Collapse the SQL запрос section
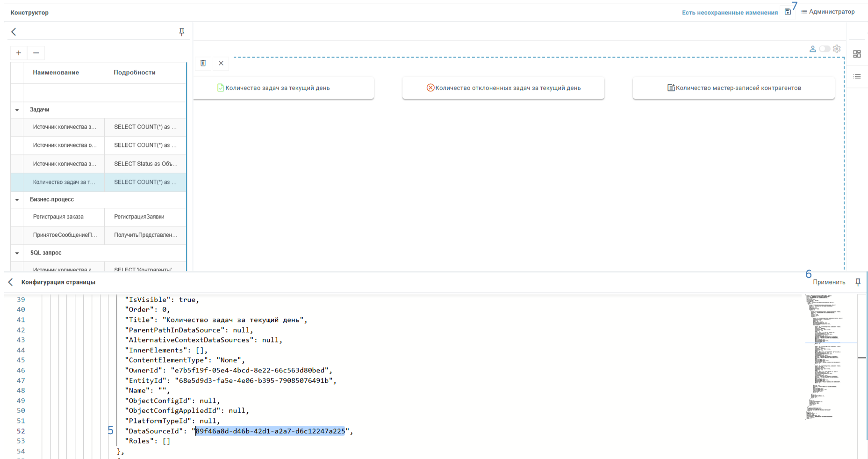 [x=17, y=253]
